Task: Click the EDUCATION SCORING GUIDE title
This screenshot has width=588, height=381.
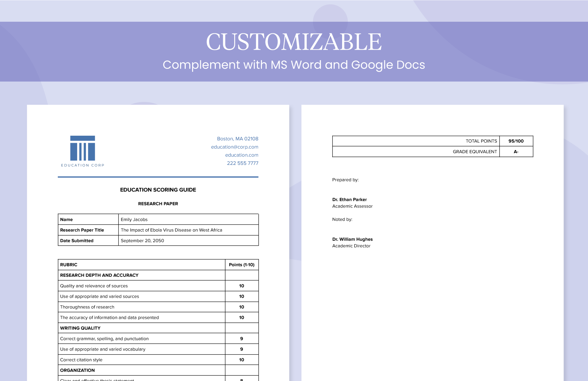Action: click(x=158, y=190)
